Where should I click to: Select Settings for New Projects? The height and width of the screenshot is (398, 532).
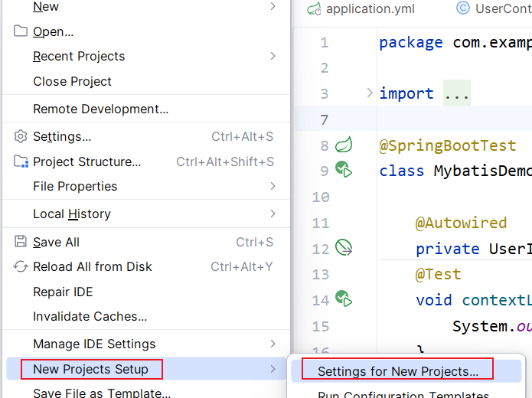[397, 371]
